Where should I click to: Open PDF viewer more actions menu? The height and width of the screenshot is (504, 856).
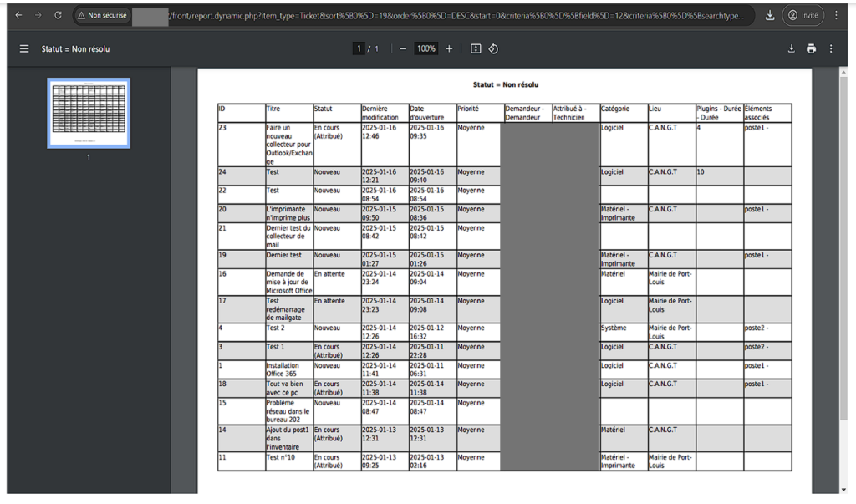tap(831, 49)
